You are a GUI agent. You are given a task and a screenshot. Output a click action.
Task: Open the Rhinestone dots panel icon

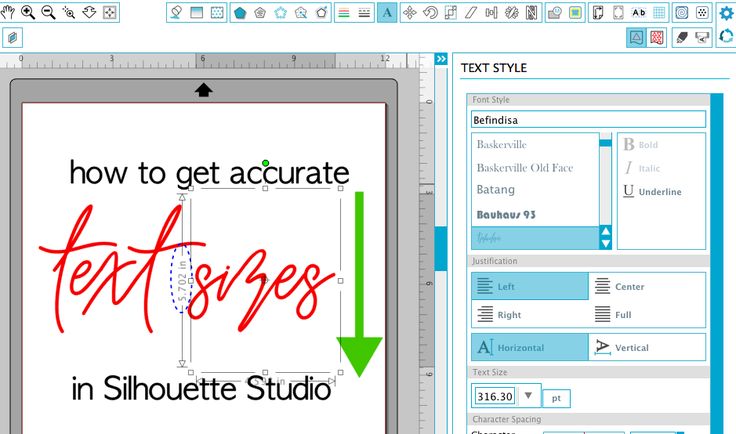coord(703,13)
